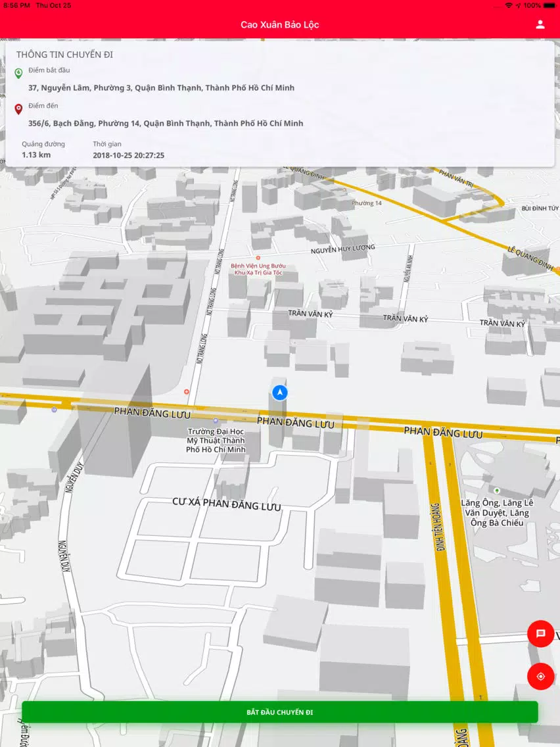
Task: Select the destination address 356/6, Bạch Đằng
Action: coord(166,124)
